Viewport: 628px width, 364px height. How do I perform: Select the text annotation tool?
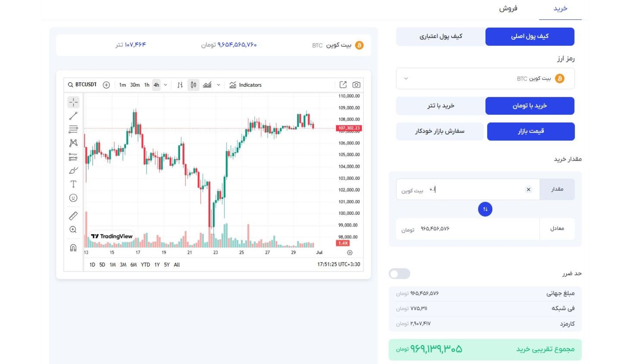click(73, 184)
